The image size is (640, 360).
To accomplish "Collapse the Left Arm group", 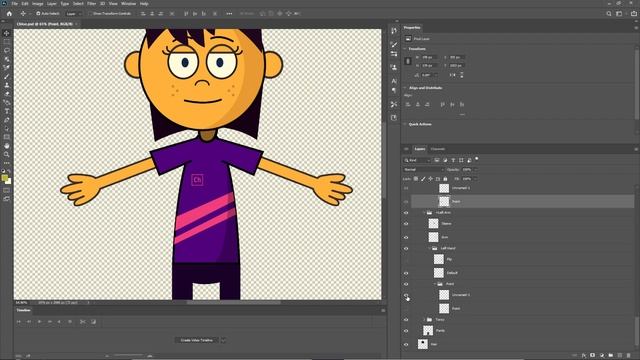I will click(424, 213).
